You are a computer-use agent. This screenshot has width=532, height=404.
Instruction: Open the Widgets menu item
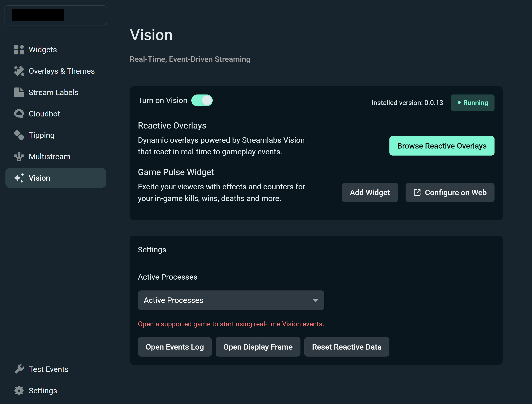[x=56, y=50]
